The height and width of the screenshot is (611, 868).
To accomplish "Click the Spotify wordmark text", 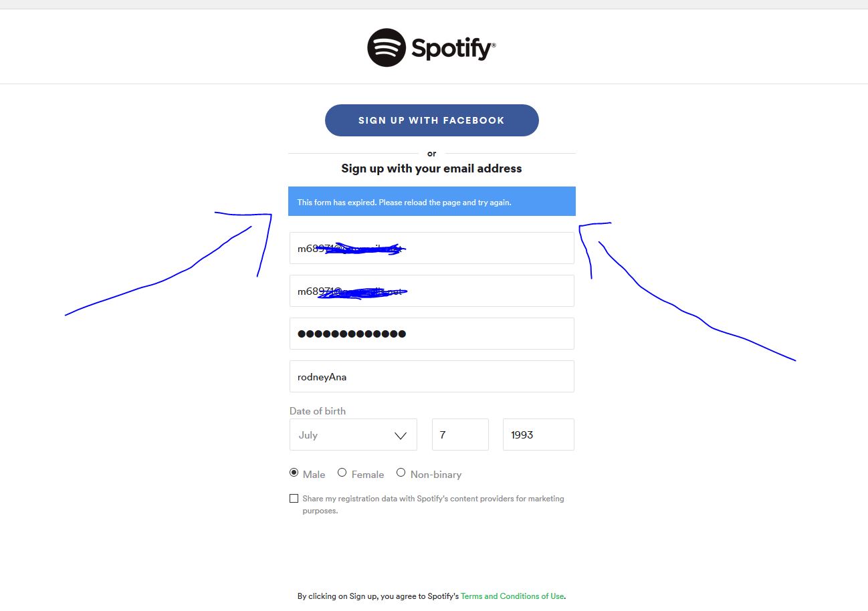I will (453, 48).
